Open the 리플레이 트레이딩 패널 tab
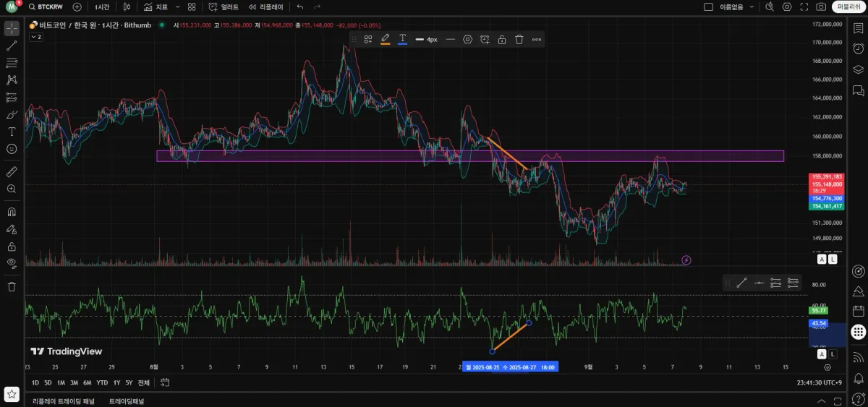This screenshot has width=868, height=407. point(64,400)
